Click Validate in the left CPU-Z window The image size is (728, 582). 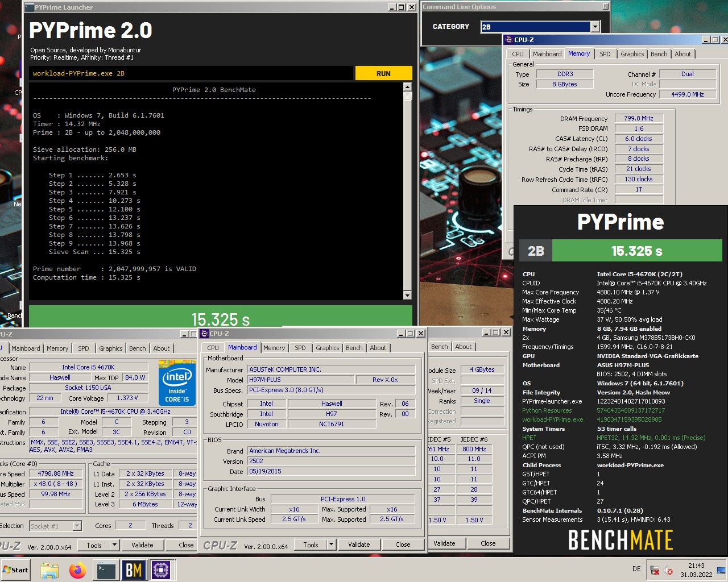tap(142, 545)
